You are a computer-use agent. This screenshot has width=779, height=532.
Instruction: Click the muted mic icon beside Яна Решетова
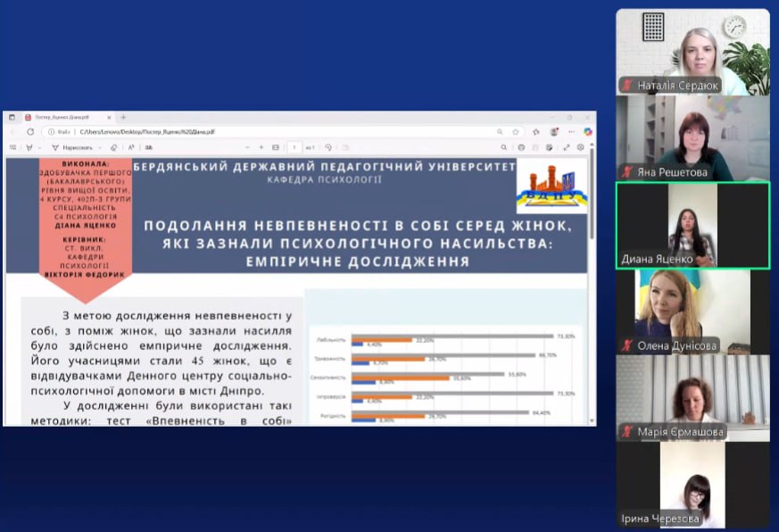tap(627, 172)
